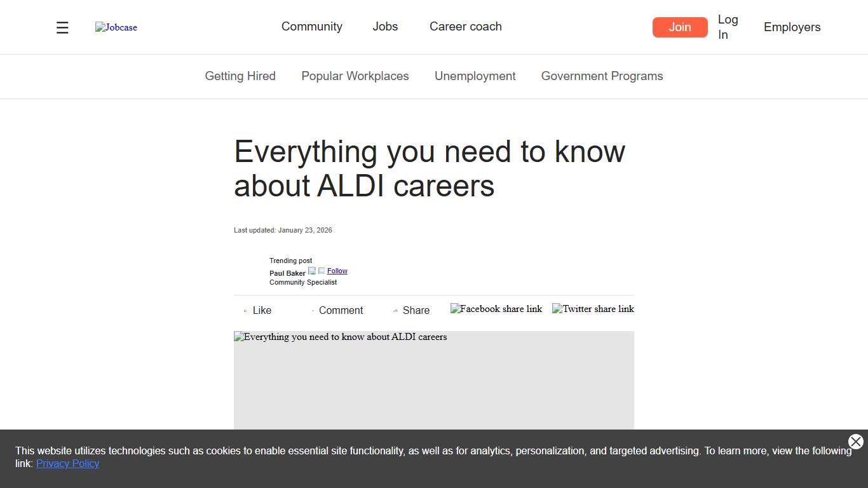Image resolution: width=868 pixels, height=488 pixels.
Task: Click the Like icon on the post
Action: tap(245, 310)
